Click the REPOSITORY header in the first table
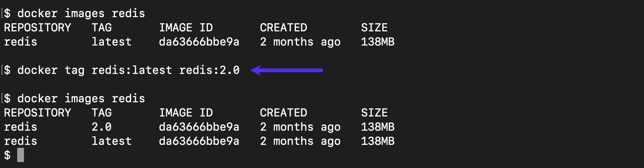Image resolution: width=644 pixels, height=168 pixels. click(x=37, y=28)
